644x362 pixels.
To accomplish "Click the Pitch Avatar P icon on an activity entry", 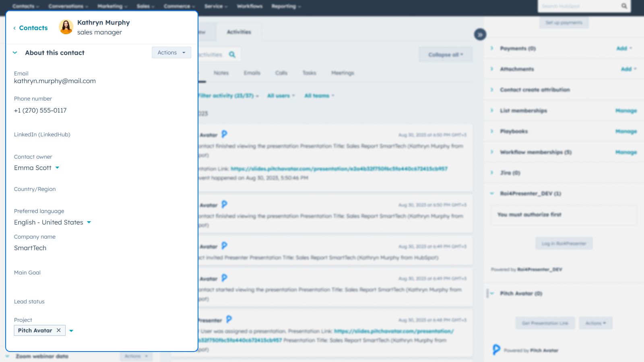I will click(224, 135).
